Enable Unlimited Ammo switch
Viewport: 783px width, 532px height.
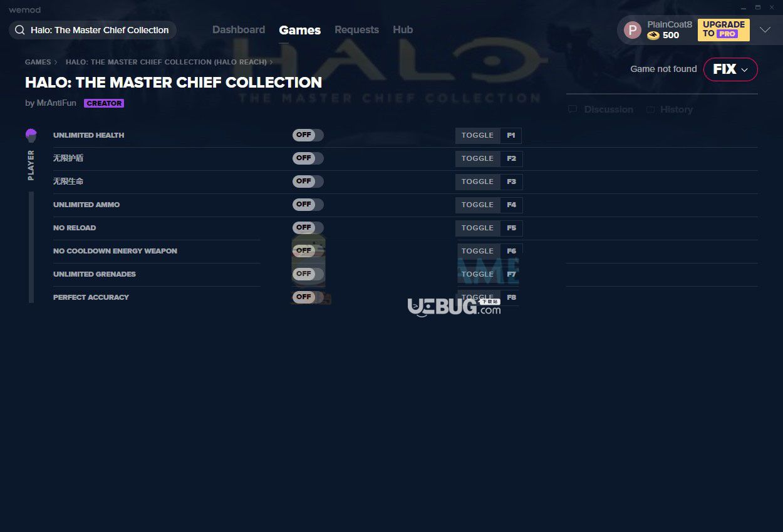pos(308,205)
